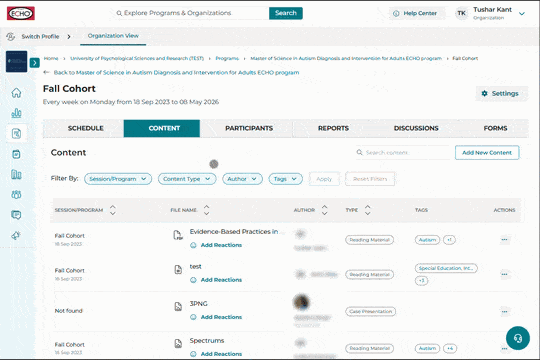Click Add New Content button
The image size is (540, 360).
[487, 153]
